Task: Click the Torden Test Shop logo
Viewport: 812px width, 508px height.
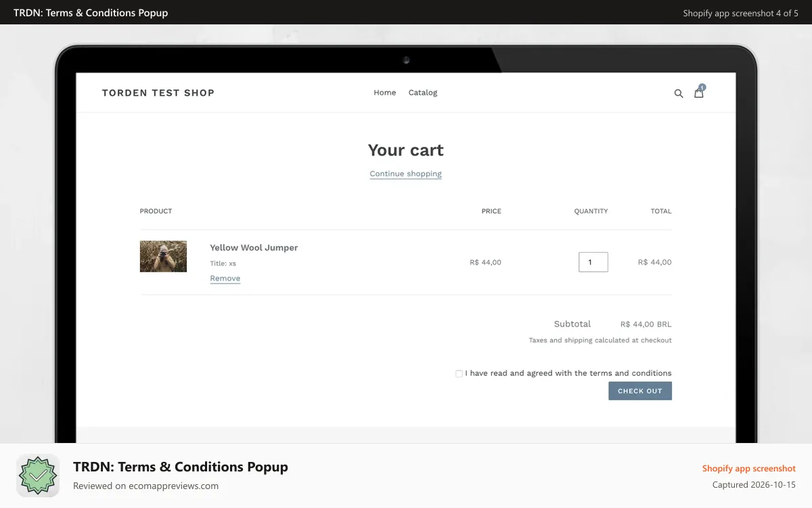Action: (x=158, y=93)
